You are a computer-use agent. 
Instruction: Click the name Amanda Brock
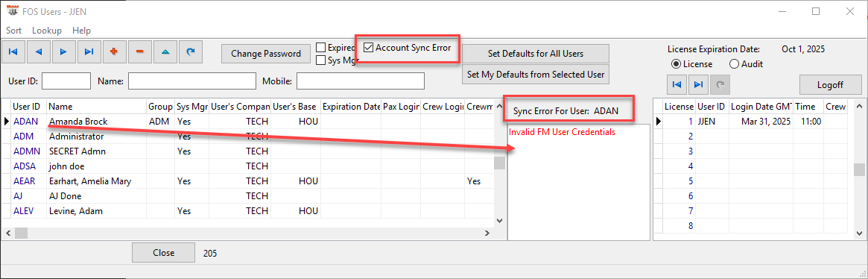coord(78,121)
